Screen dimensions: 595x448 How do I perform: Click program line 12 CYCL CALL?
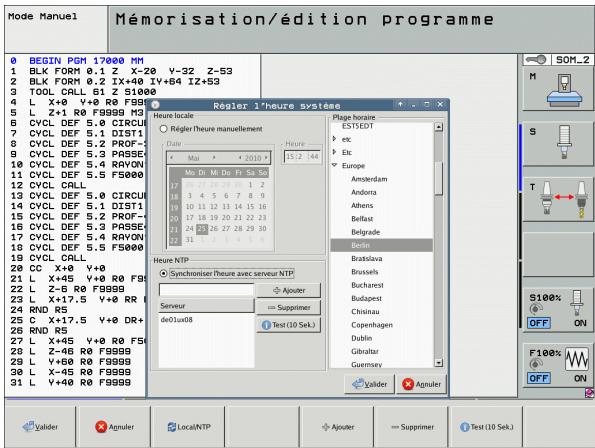(x=48, y=185)
